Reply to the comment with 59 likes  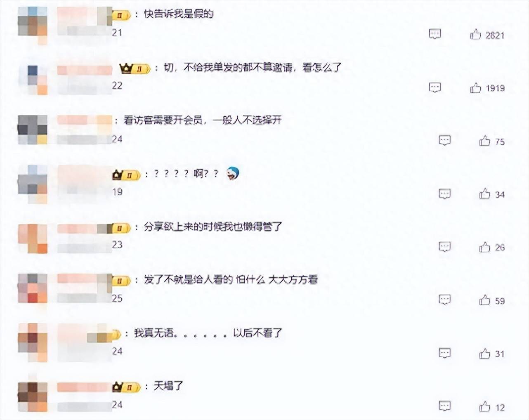[444, 300]
